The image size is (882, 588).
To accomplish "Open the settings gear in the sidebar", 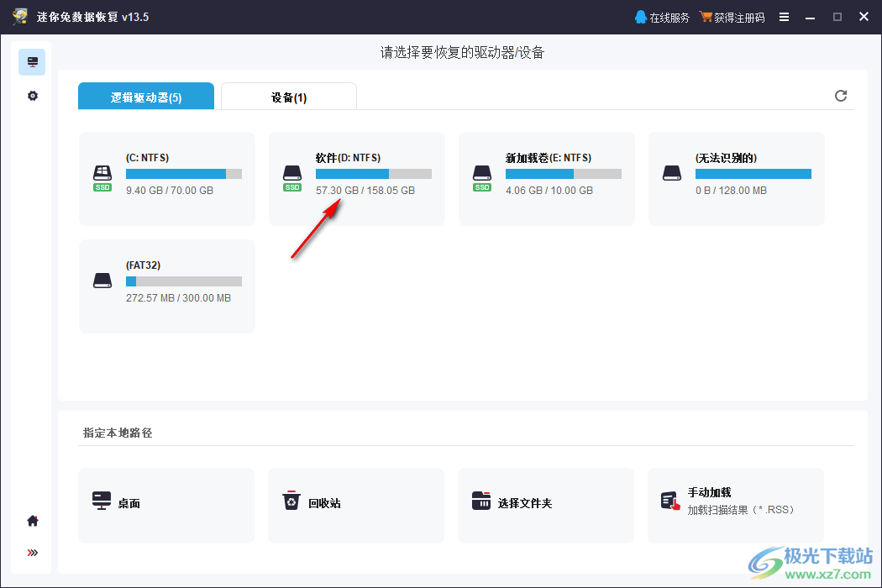I will (32, 95).
